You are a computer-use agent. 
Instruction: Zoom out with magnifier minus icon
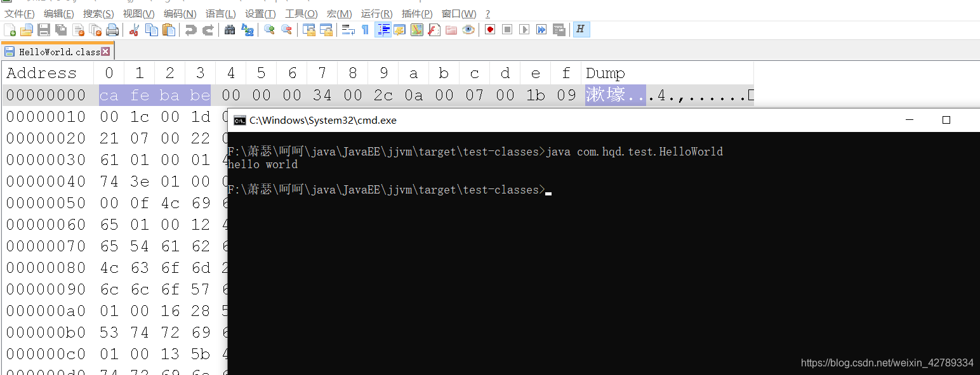point(286,29)
